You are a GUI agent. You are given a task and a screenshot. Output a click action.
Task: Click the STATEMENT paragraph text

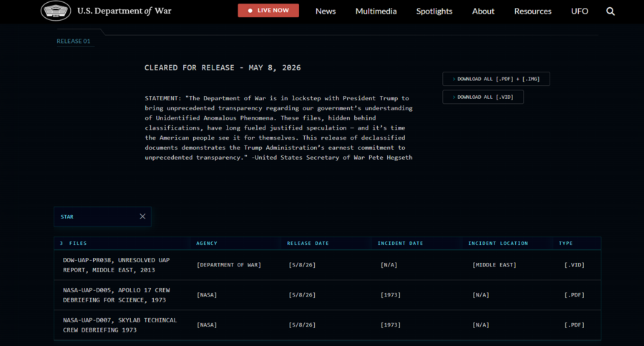pos(278,128)
